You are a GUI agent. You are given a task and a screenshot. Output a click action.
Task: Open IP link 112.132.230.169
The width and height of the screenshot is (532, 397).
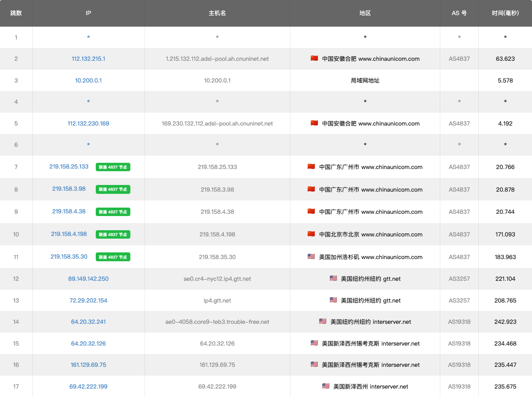coord(88,123)
